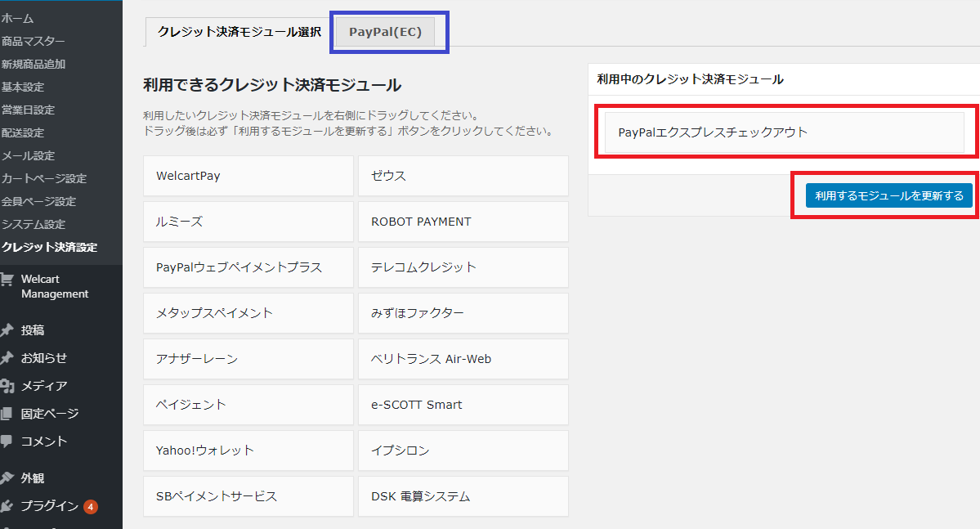This screenshot has width=980, height=529.
Task: Switch to the クレジット決済モジュール選択 tab
Action: tap(239, 32)
